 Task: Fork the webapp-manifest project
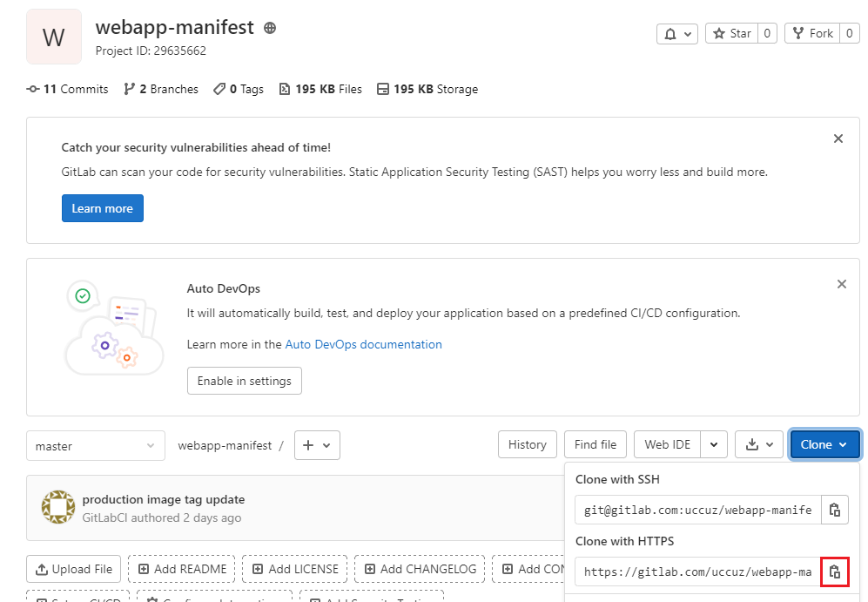pos(812,33)
